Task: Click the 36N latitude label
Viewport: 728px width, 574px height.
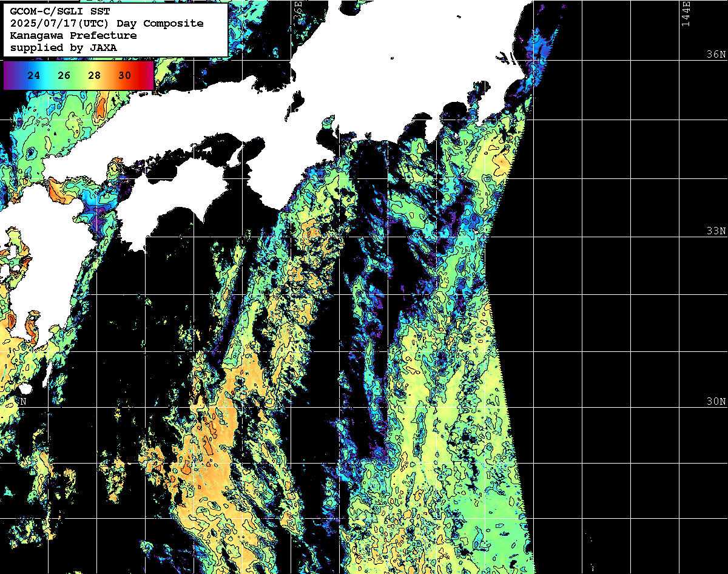Action: point(716,54)
